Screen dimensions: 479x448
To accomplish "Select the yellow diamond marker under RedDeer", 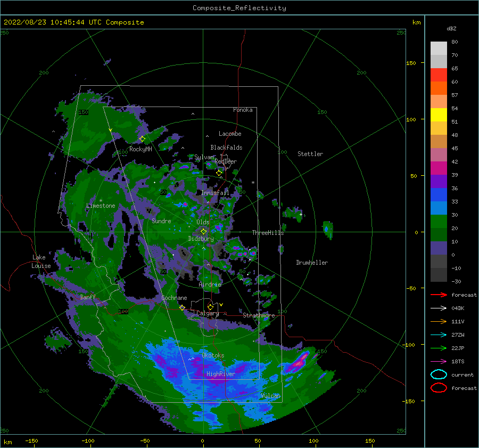I will click(x=219, y=173).
